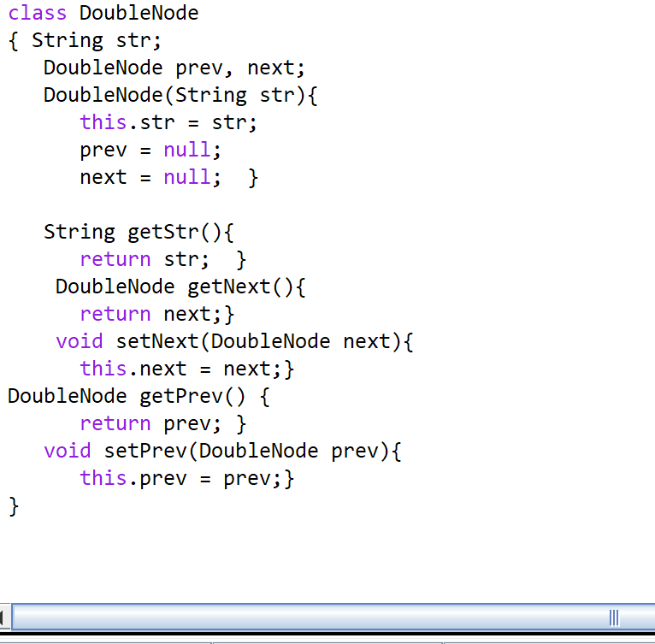The width and height of the screenshot is (655, 644).
Task: Click 'void setPrev(DoubleNode prev){' header
Action: pyautogui.click(x=222, y=452)
